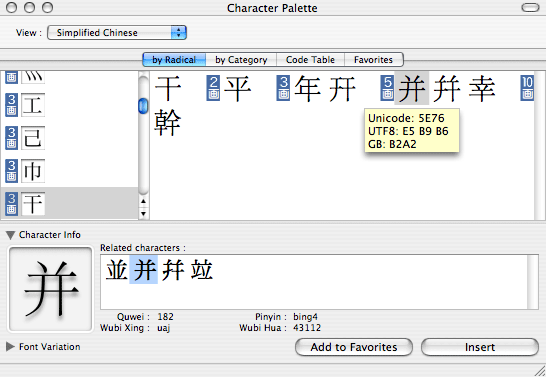
Task: Collapse the Character Info section
Action: [10, 235]
